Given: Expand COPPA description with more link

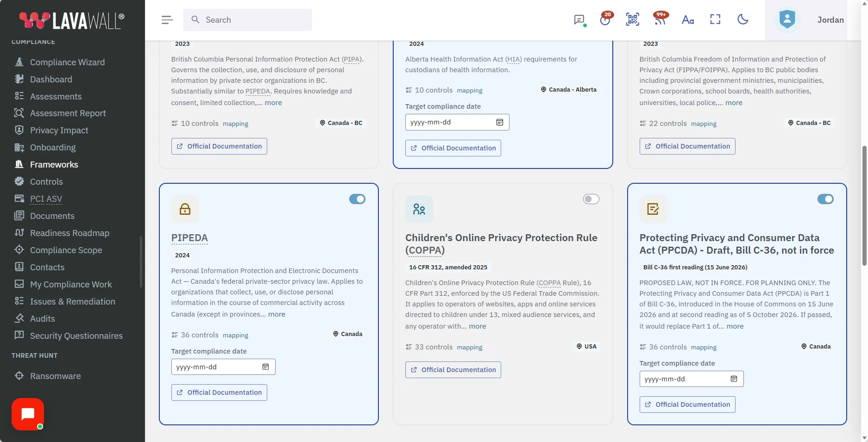Looking at the screenshot, I should [478, 326].
